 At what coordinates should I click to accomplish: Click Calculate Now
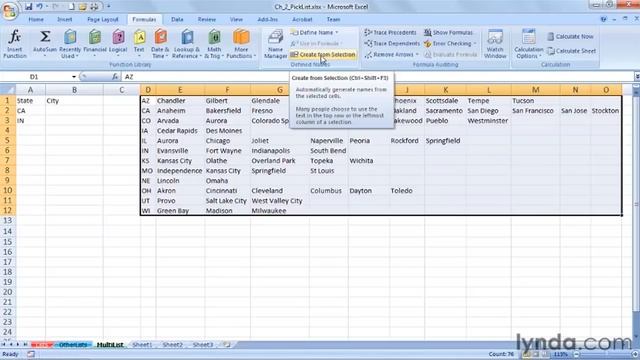point(570,36)
